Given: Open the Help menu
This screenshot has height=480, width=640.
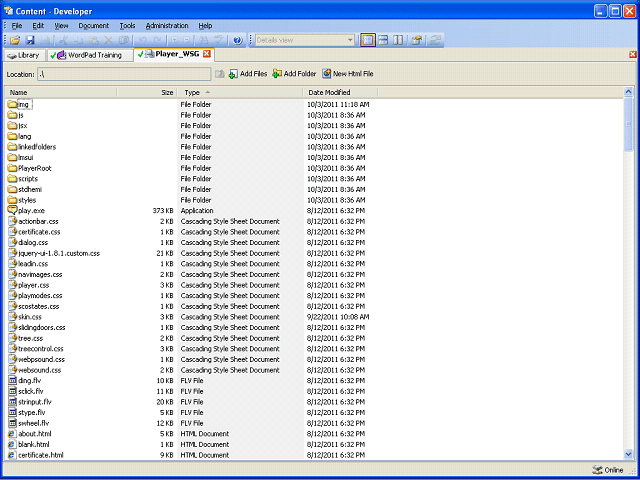Looking at the screenshot, I should point(205,26).
